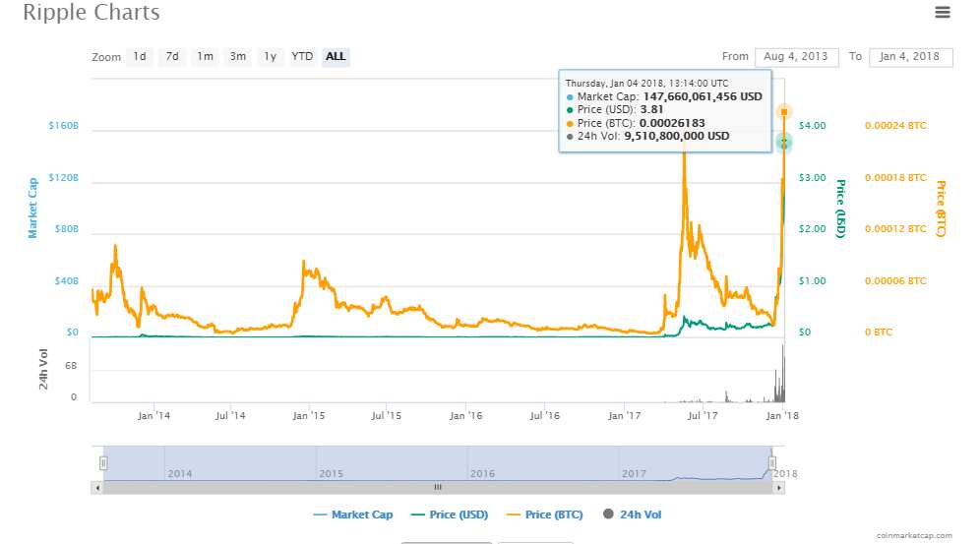The image size is (980, 544).
Task: Click the orange Price (BTC) data point marker
Action: 784,112
